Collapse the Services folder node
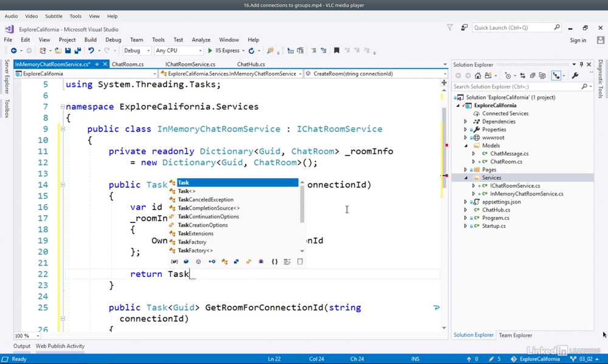608x364 pixels. pyautogui.click(x=466, y=178)
